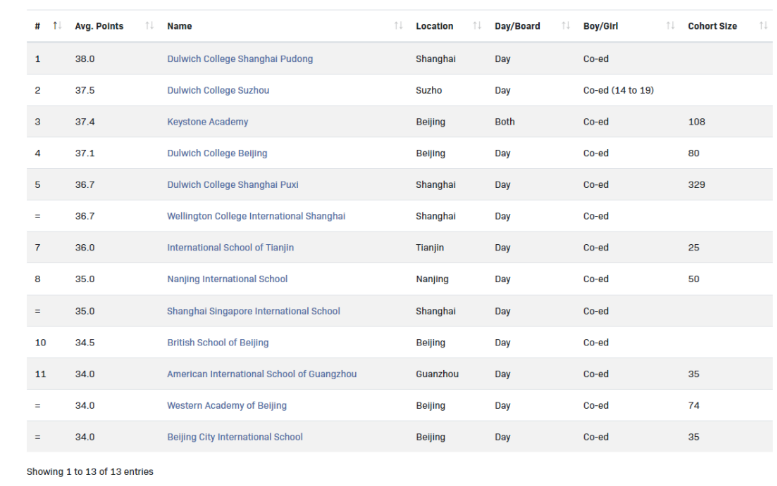Select the 37.4 average points cell
Screen dimensions: 777x486
coord(85,121)
